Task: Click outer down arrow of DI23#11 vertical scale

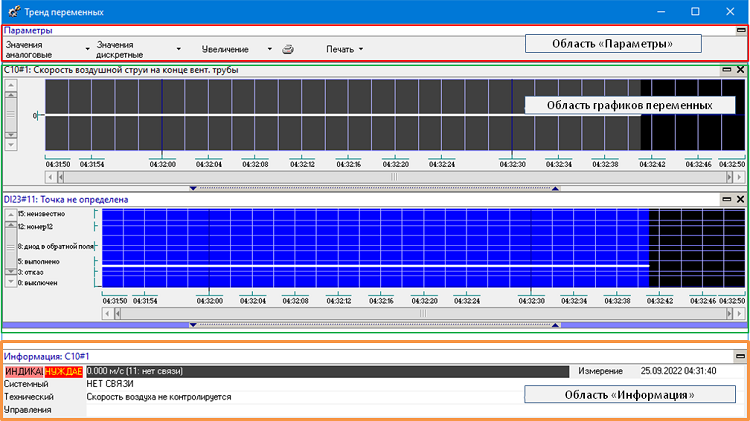Action: point(11,281)
